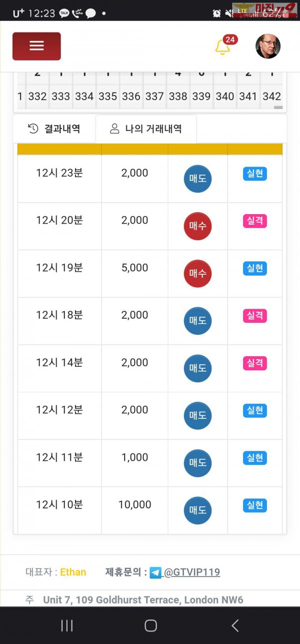Screen dimensions: 300x644
Task: Open the hamburger menu
Action: (36, 46)
